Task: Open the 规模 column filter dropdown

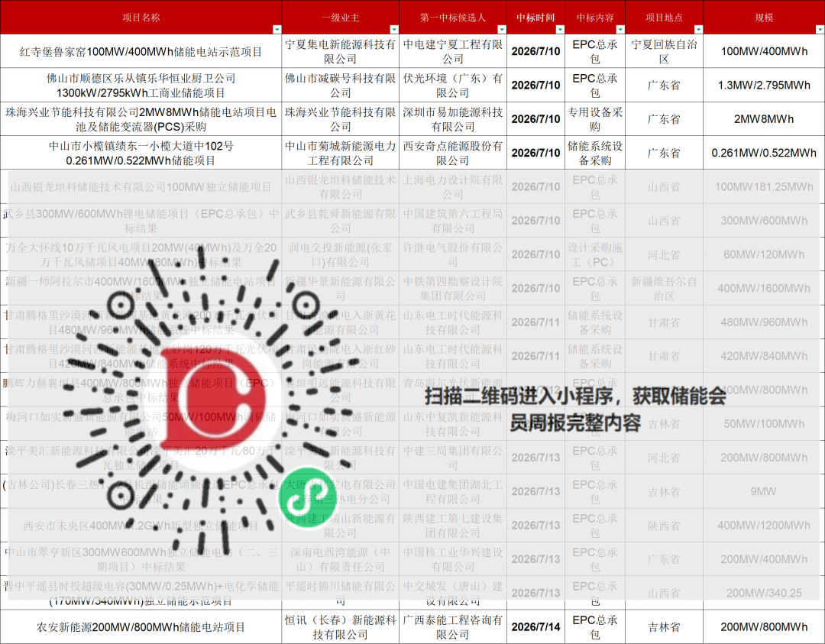Action: tap(820, 30)
